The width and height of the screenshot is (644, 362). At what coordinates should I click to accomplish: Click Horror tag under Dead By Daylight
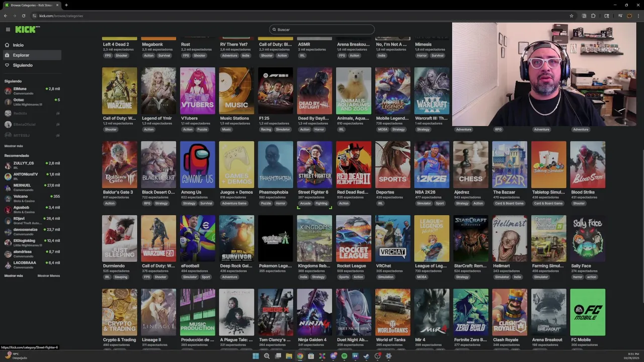tap(319, 129)
